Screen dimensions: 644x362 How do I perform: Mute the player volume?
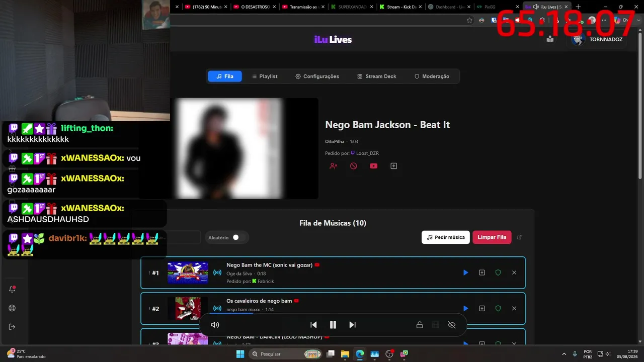click(x=215, y=325)
